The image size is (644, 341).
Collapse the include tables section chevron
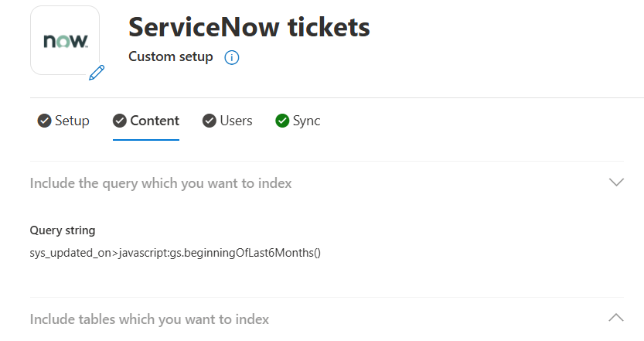pos(616,318)
